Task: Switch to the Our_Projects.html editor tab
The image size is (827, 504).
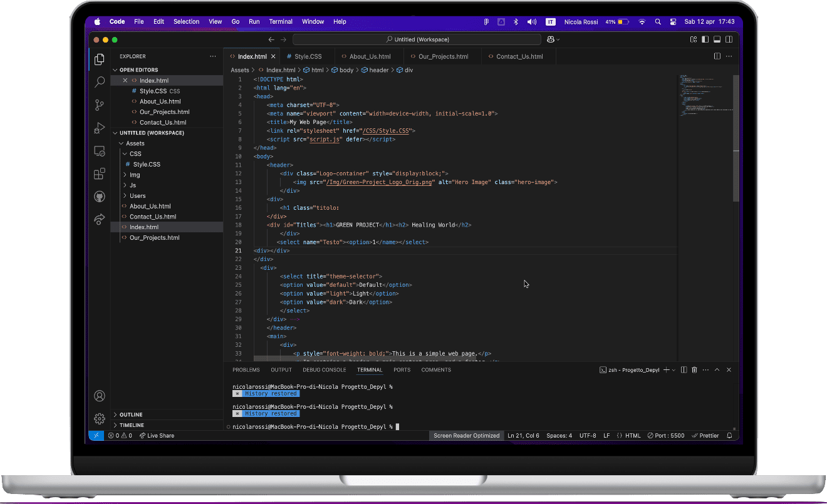Action: (443, 56)
